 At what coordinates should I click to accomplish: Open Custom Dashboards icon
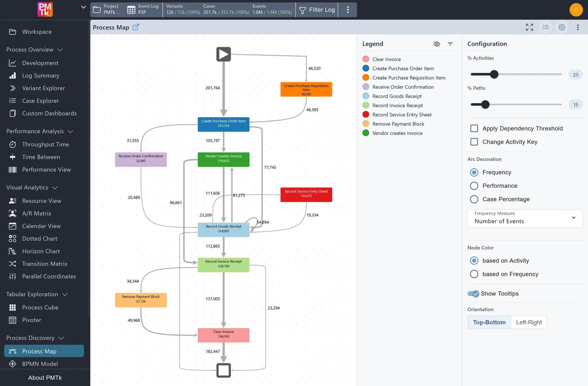(x=13, y=113)
